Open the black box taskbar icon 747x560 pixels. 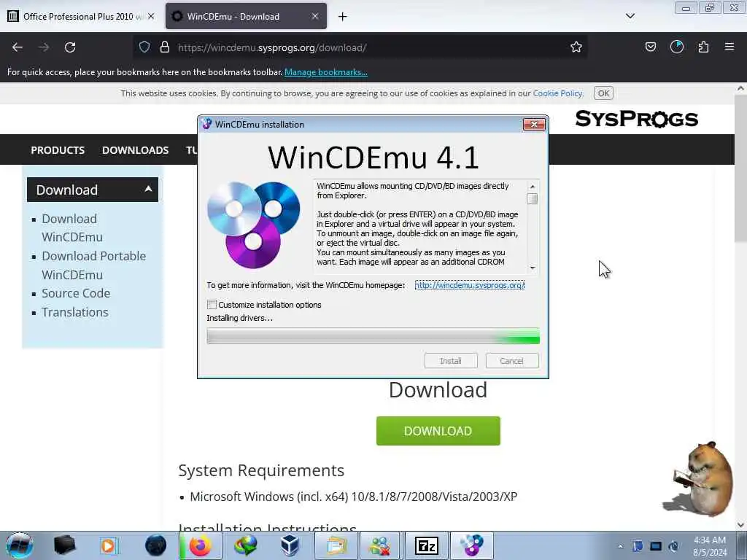click(x=64, y=545)
